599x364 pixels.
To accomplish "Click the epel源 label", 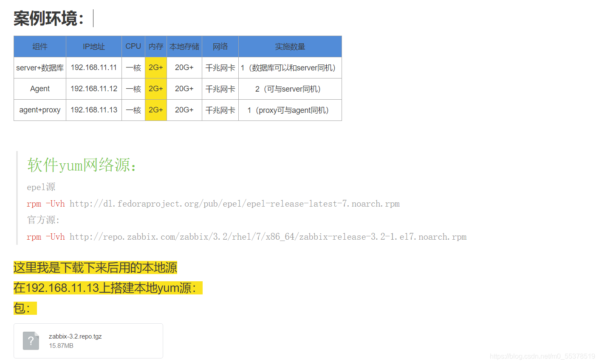I will click(x=41, y=187).
